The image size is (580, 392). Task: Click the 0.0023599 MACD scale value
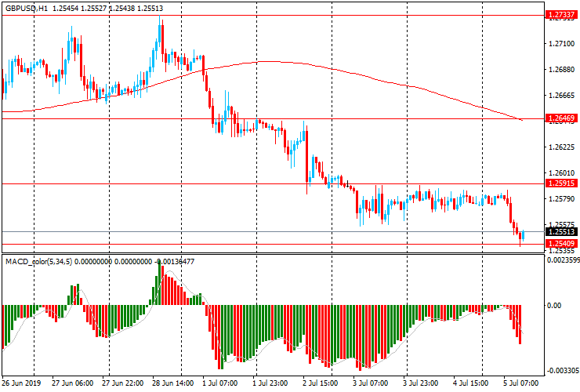pyautogui.click(x=563, y=260)
